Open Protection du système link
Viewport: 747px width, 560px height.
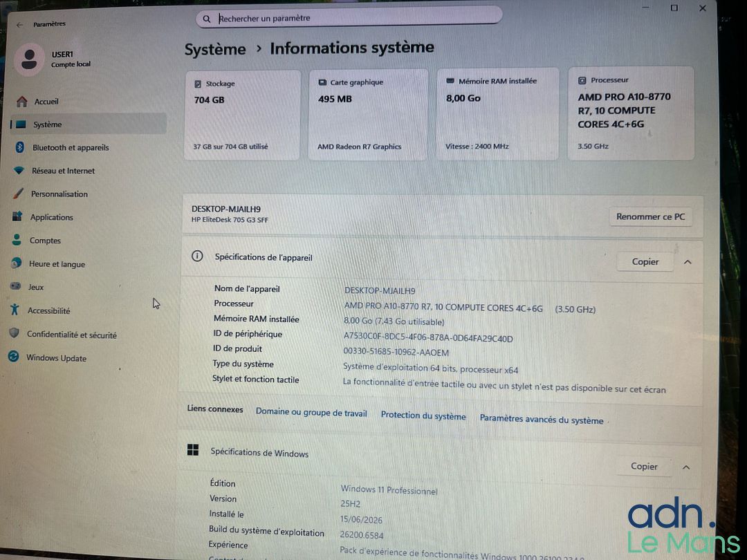click(x=423, y=416)
